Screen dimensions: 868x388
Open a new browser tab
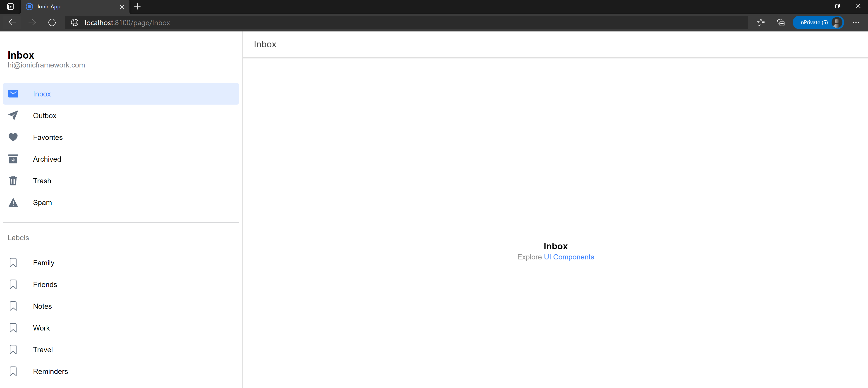click(137, 6)
